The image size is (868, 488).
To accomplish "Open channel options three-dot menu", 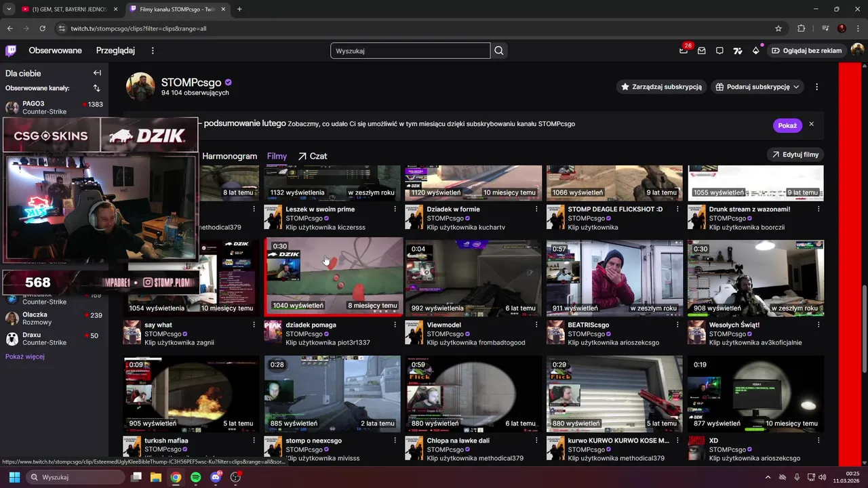I will [x=816, y=87].
